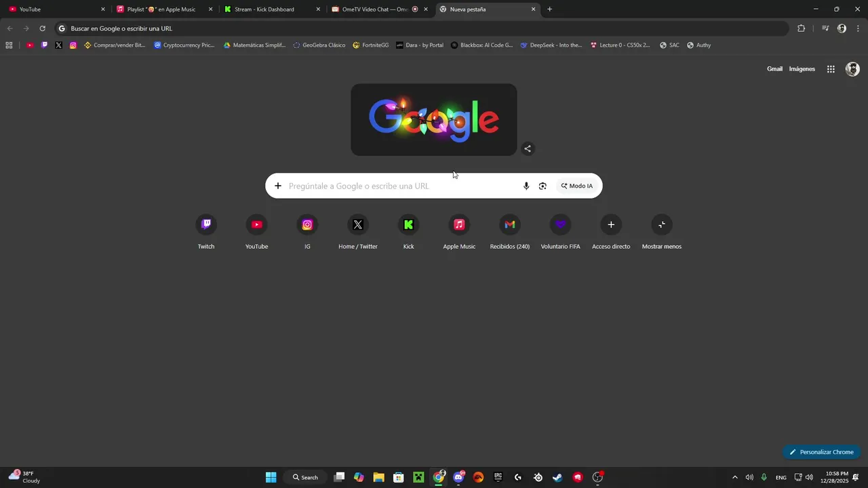Open the Chrome extensions puzzle icon
Image resolution: width=868 pixels, height=488 pixels.
click(x=801, y=28)
